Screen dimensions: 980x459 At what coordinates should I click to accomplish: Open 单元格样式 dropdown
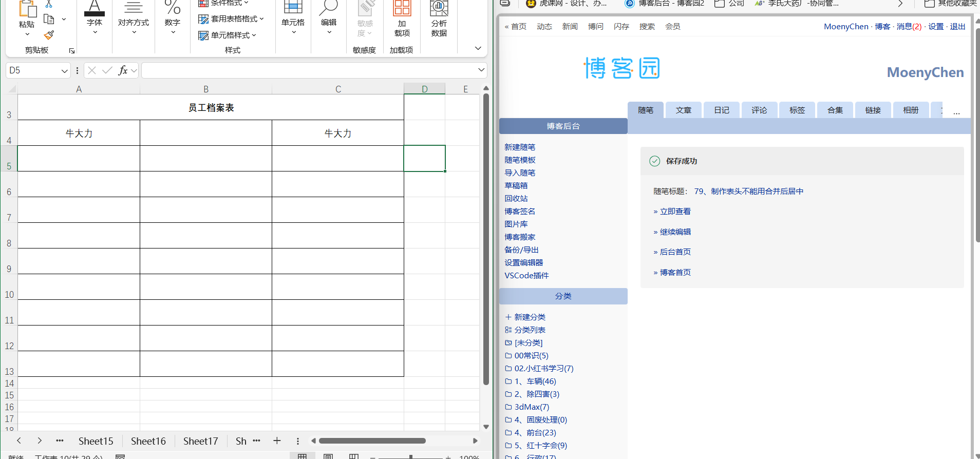tap(227, 35)
